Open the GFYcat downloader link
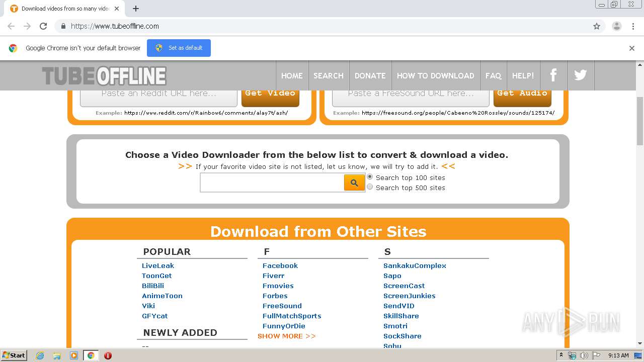 tap(155, 316)
